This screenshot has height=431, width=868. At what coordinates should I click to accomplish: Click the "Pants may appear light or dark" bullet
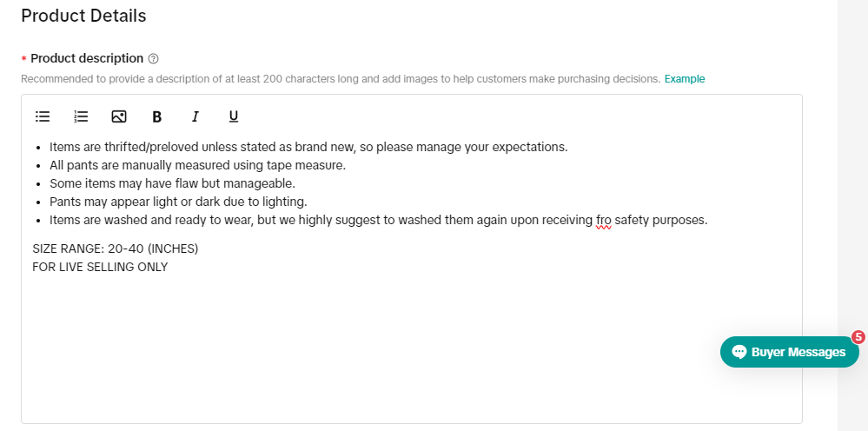pyautogui.click(x=178, y=202)
